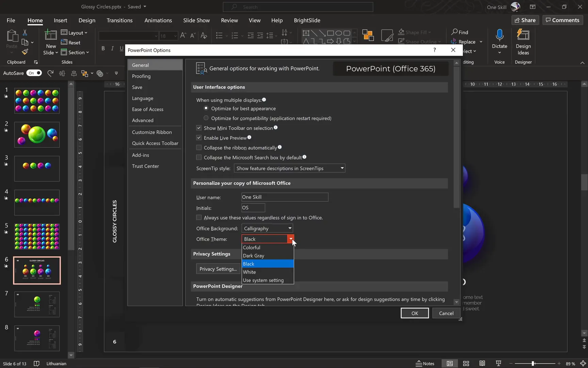
Task: Expand the ScreenTip style dropdown
Action: 342,168
